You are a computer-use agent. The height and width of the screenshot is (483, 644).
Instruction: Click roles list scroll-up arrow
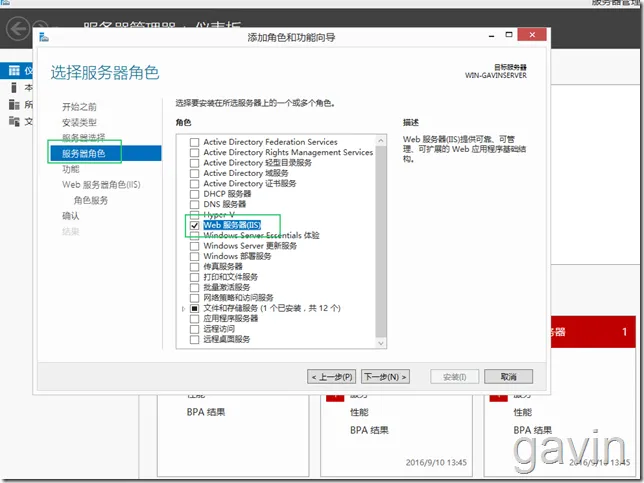(x=381, y=140)
